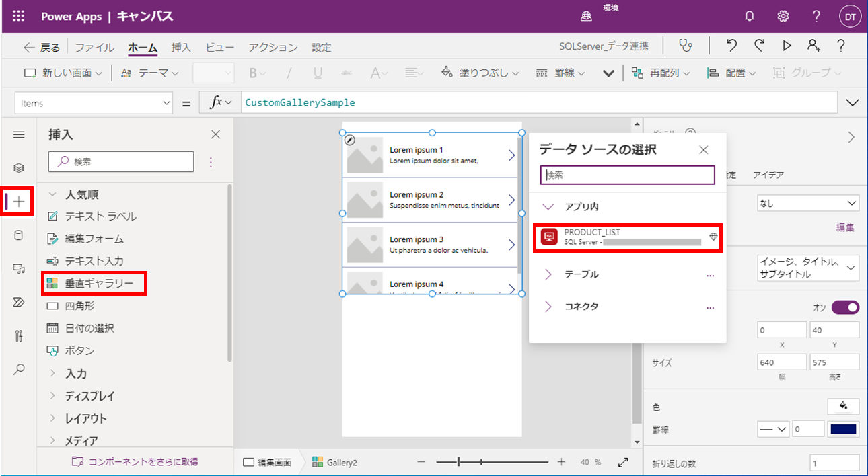Expand the テーブル section

click(548, 274)
